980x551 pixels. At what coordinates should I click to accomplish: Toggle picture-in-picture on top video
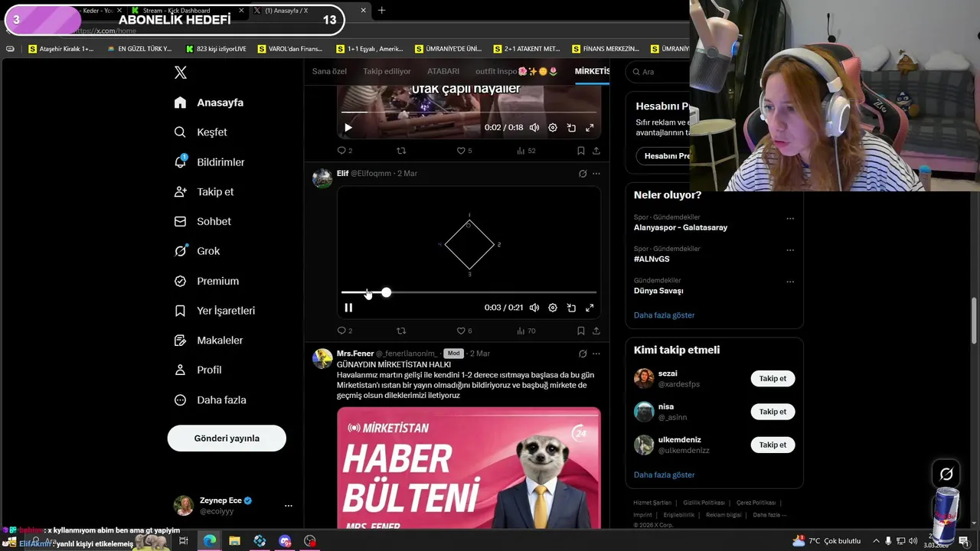(x=571, y=128)
